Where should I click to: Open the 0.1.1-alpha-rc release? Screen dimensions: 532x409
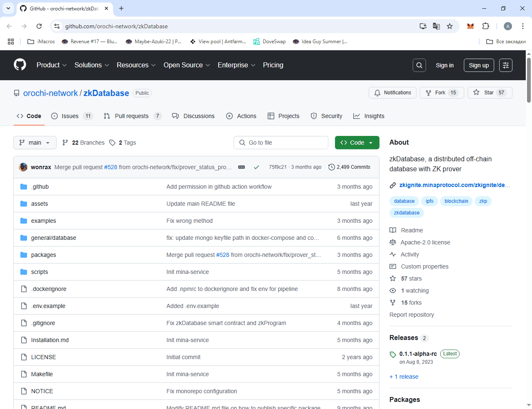pos(418,354)
